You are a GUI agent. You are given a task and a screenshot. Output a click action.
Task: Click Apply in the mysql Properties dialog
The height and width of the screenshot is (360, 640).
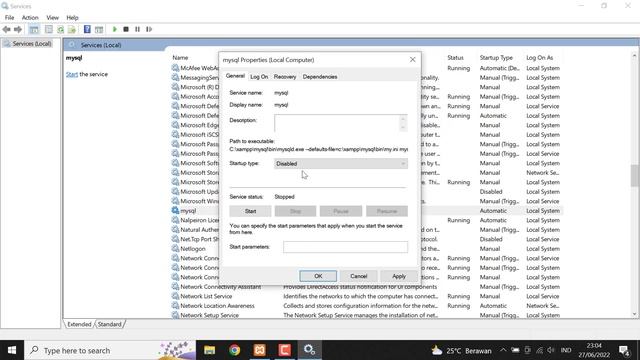point(399,276)
